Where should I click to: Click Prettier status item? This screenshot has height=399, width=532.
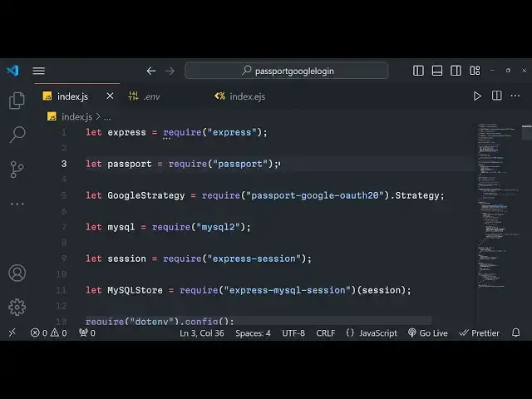(x=479, y=333)
